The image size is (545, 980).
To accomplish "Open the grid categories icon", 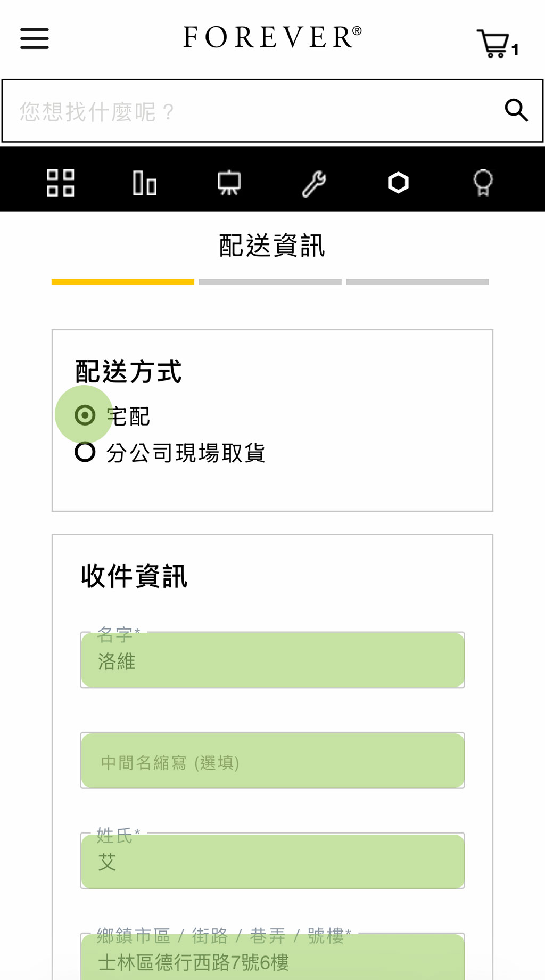I will pyautogui.click(x=61, y=183).
